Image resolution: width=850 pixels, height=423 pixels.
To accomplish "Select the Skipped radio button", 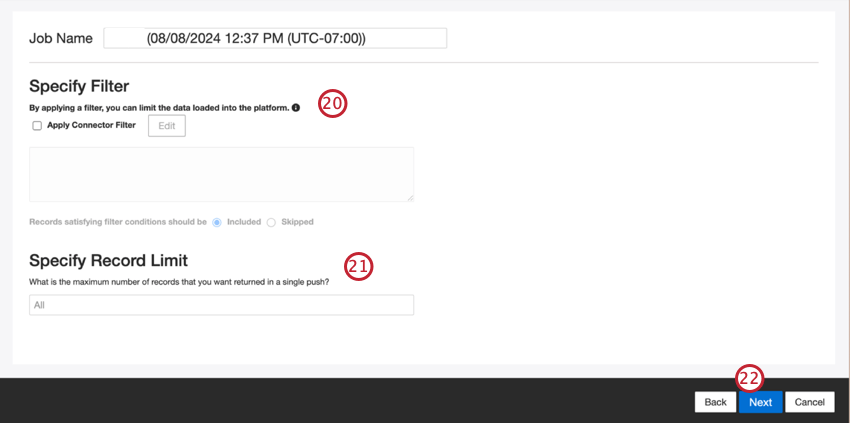I will [x=271, y=222].
